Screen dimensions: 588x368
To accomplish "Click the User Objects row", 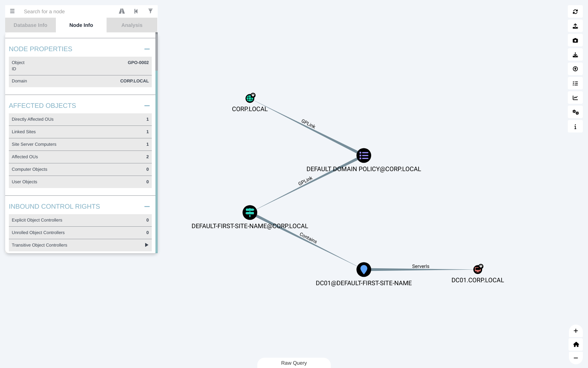I will 80,182.
